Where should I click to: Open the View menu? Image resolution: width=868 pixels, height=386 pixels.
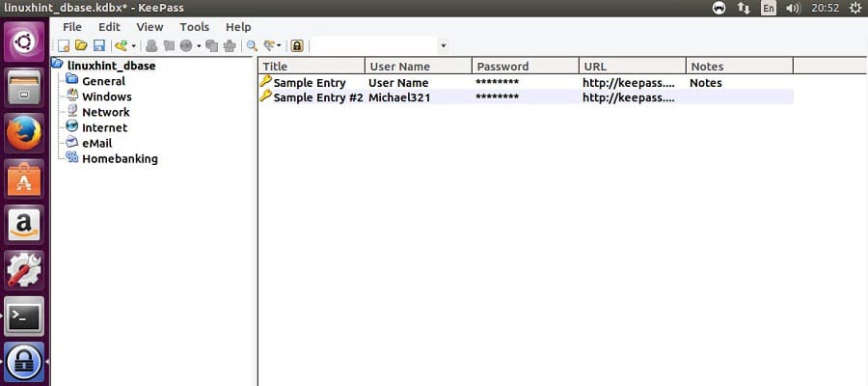click(150, 27)
